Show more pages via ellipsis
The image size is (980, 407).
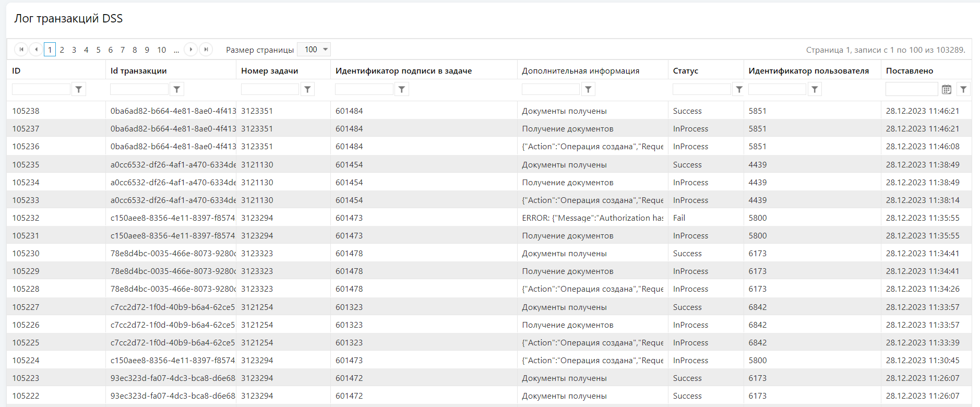pos(176,50)
